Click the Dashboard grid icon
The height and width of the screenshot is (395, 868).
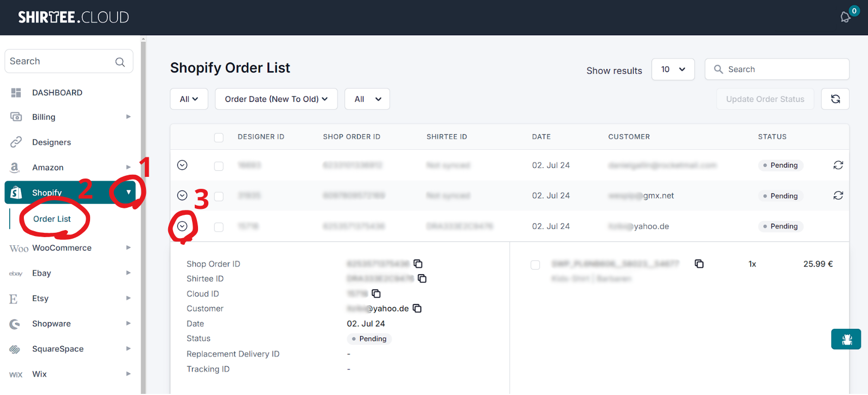tap(16, 93)
